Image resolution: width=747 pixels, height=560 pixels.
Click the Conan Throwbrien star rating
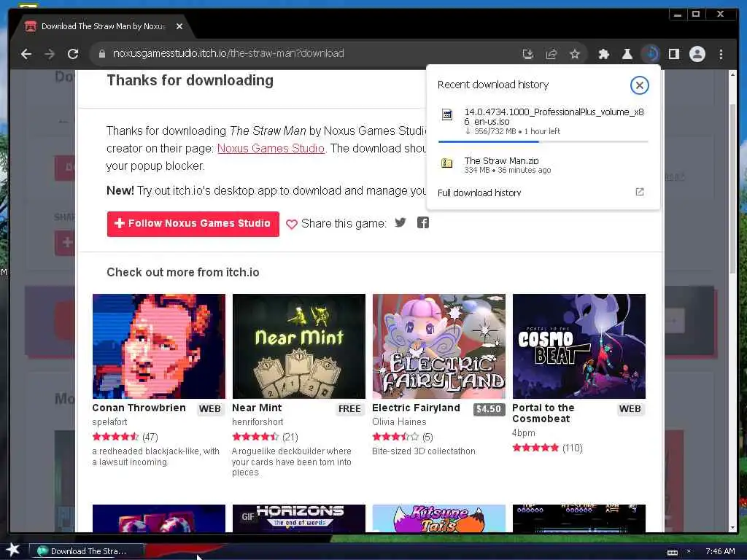pyautogui.click(x=115, y=437)
